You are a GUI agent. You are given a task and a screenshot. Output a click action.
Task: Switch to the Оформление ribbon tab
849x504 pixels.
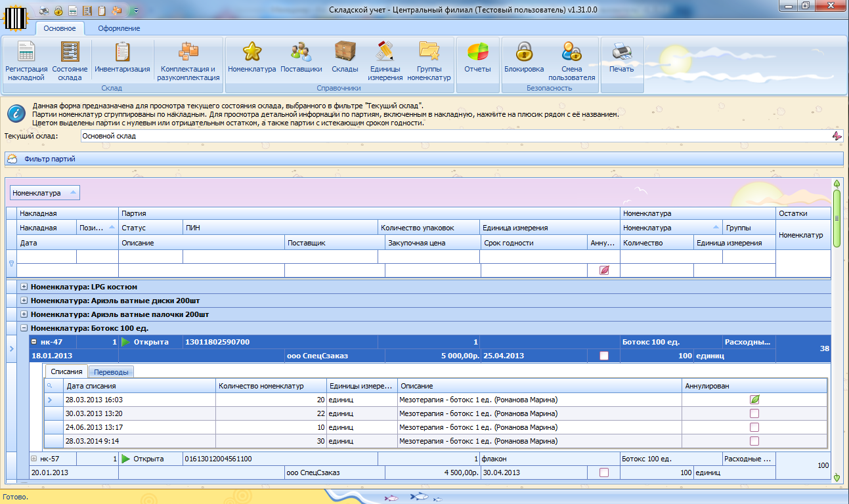119,28
